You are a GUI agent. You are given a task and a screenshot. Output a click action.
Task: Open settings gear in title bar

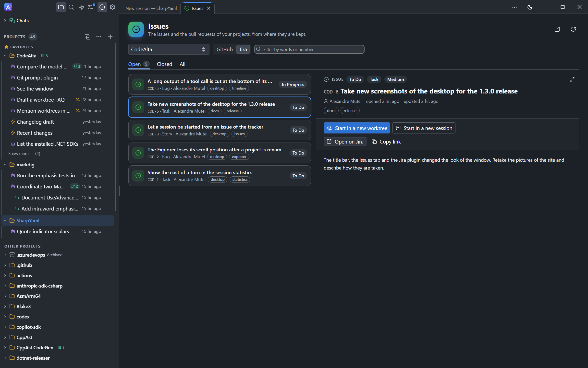(112, 7)
